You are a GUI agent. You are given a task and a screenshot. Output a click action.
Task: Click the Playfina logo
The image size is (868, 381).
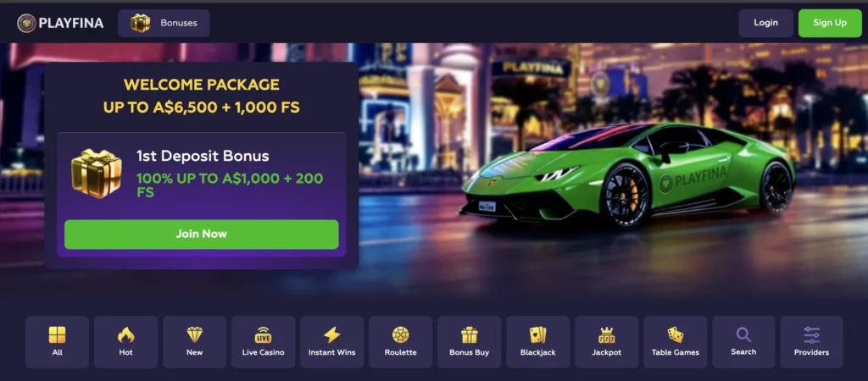coord(60,23)
